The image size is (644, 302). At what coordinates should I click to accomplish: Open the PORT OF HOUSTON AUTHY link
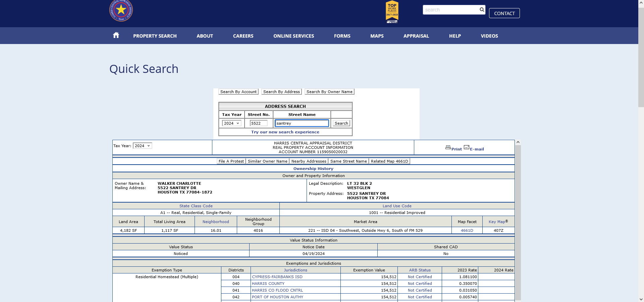tap(277, 297)
